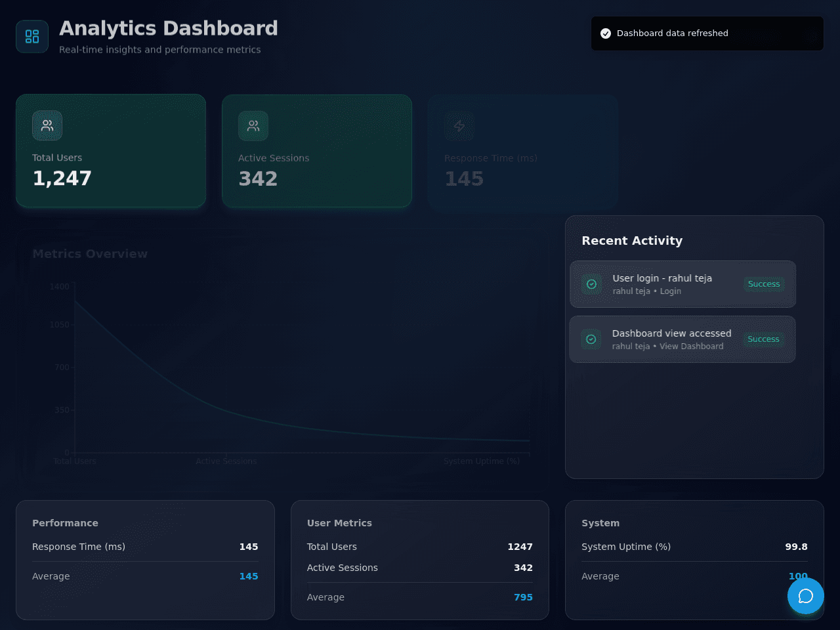Click the Performance panel heading
Viewport: 840px width, 630px height.
pos(65,523)
